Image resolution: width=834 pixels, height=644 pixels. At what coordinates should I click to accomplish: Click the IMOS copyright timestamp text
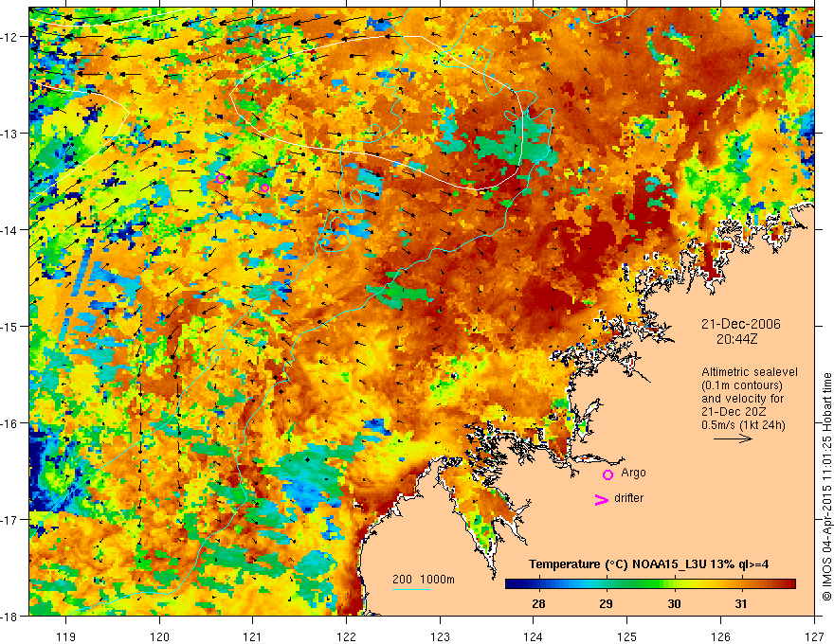pos(826,485)
